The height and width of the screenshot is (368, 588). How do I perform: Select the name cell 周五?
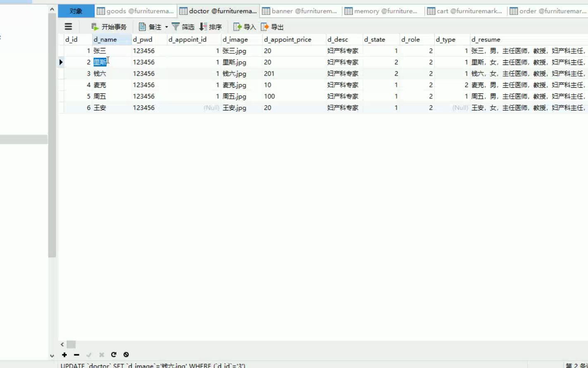click(111, 96)
